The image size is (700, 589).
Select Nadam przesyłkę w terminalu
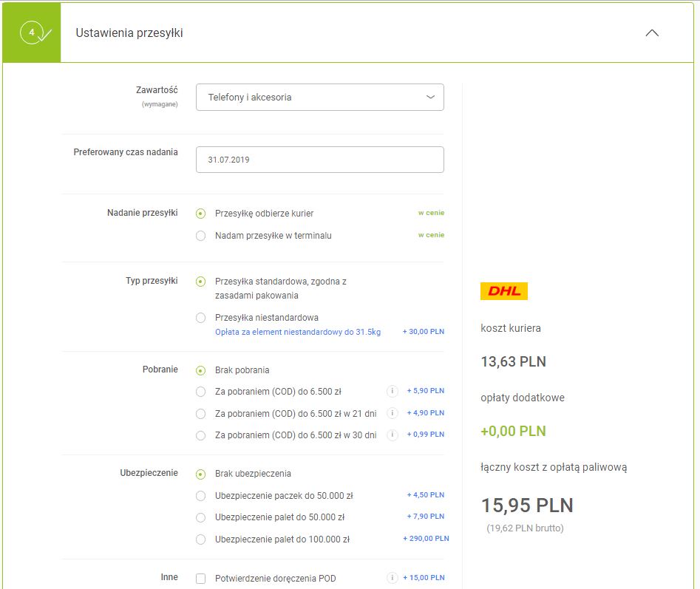(200, 236)
